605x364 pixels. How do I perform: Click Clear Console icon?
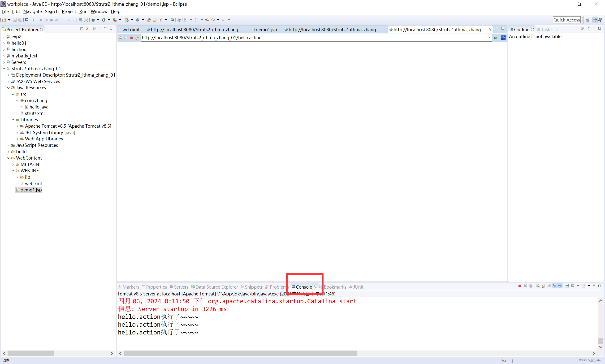point(538,286)
